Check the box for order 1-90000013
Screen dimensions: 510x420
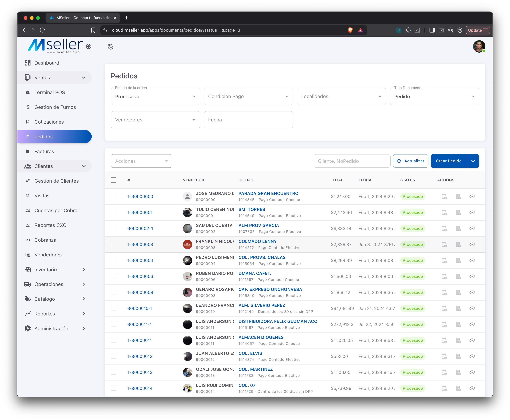point(114,372)
